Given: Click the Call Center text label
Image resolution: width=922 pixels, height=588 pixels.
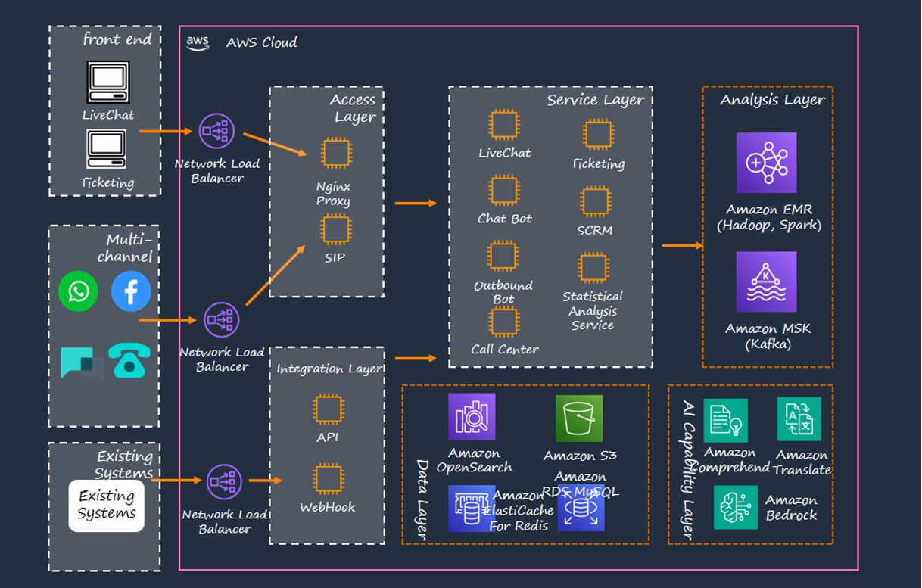Looking at the screenshot, I should point(505,350).
